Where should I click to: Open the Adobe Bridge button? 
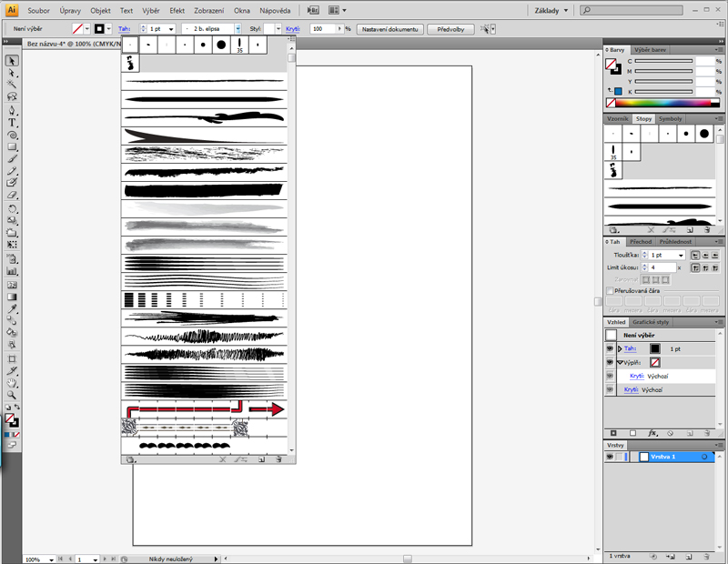tap(313, 11)
